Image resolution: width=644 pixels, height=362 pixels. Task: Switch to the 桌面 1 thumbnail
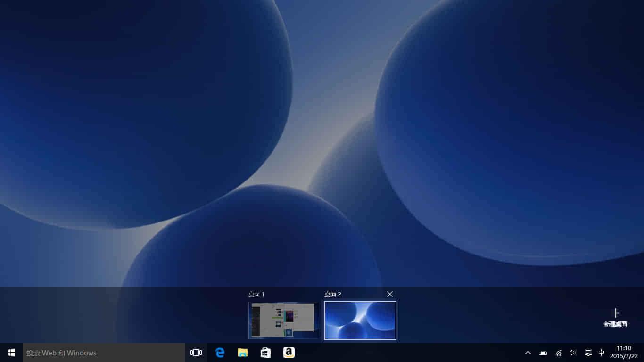pos(284,320)
